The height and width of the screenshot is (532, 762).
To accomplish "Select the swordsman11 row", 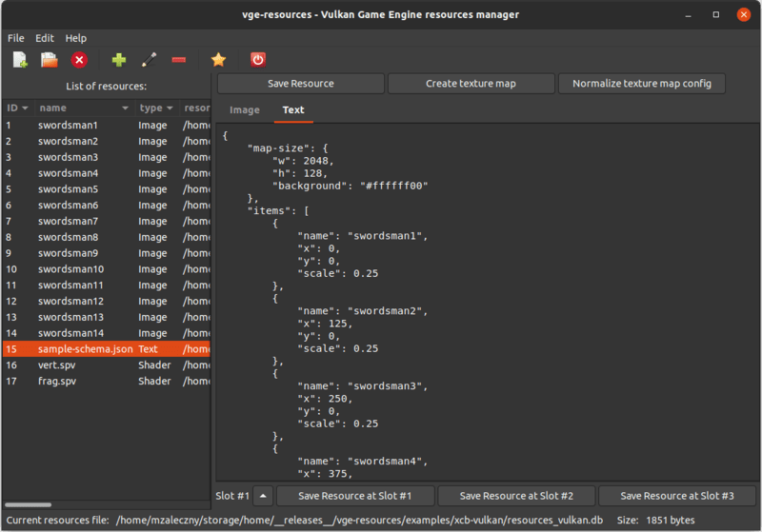I will point(107,286).
